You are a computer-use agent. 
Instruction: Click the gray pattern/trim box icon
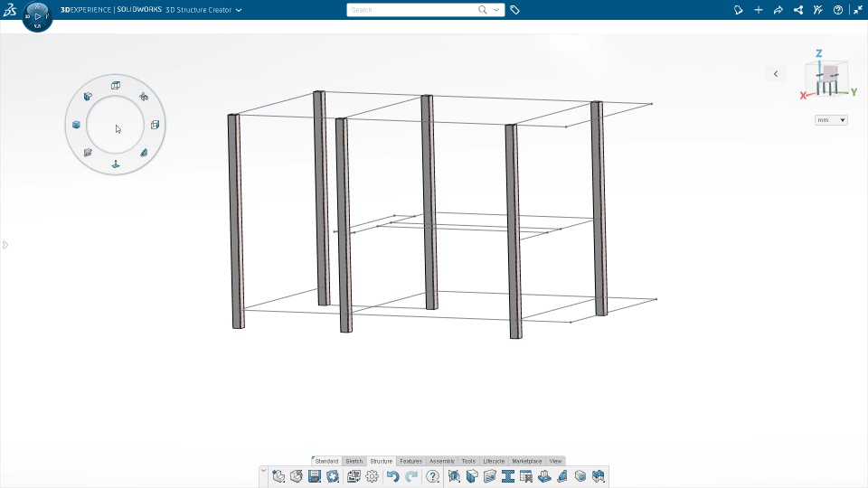click(x=490, y=476)
